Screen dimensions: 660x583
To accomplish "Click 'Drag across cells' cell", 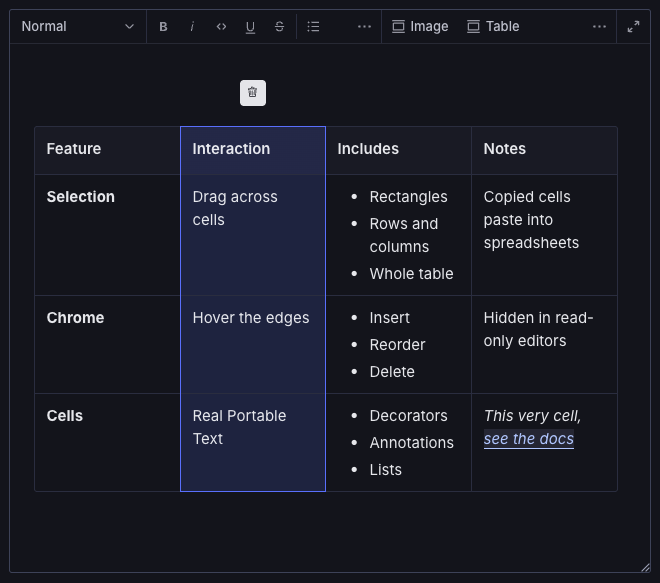I will (253, 235).
